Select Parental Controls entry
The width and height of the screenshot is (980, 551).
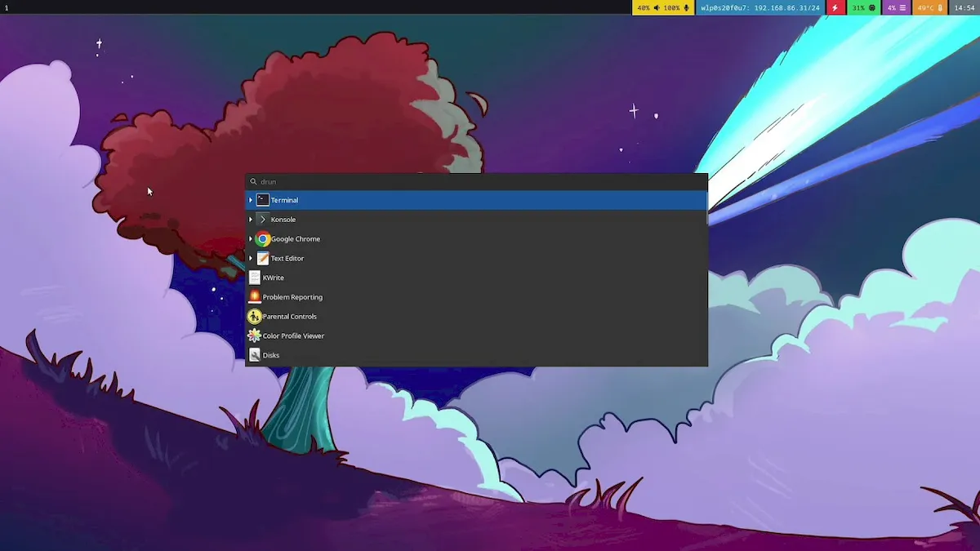[475, 317]
